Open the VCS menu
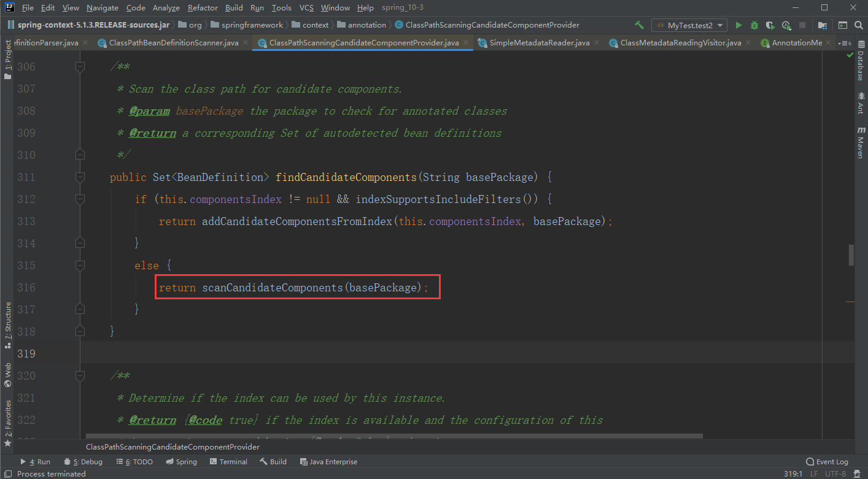The width and height of the screenshot is (868, 479). pyautogui.click(x=306, y=8)
